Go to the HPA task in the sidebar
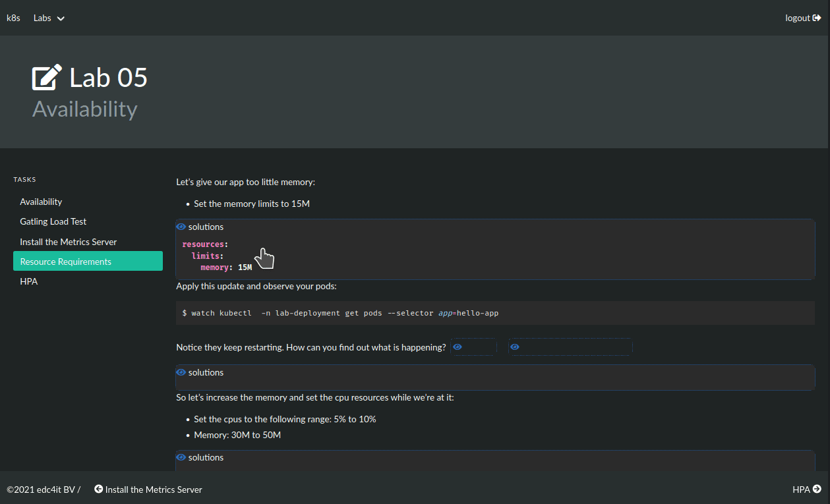This screenshot has height=504, width=830. (x=29, y=281)
